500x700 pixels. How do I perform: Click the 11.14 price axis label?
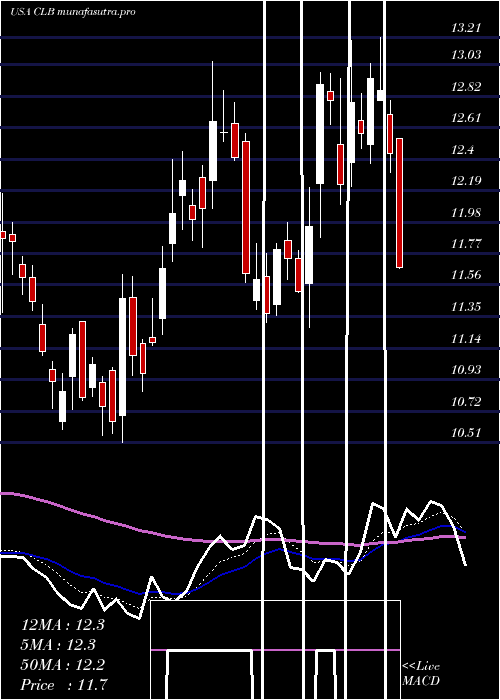point(466,339)
